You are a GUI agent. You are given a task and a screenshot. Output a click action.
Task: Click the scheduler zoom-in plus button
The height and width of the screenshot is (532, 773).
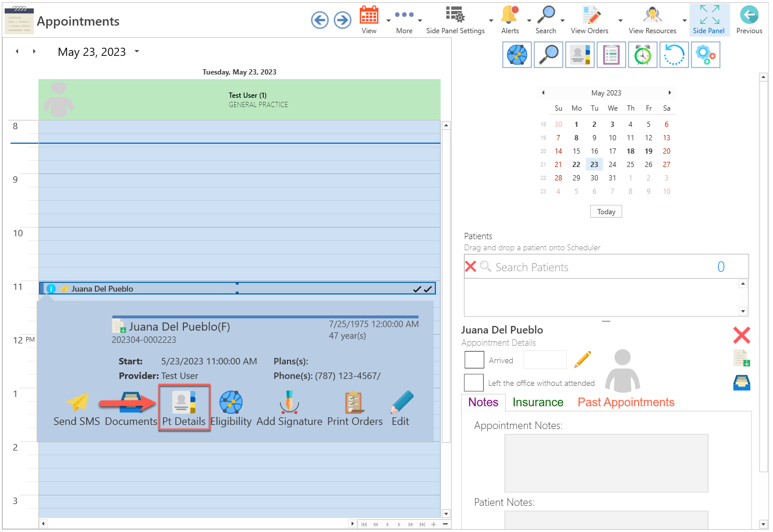click(x=434, y=524)
